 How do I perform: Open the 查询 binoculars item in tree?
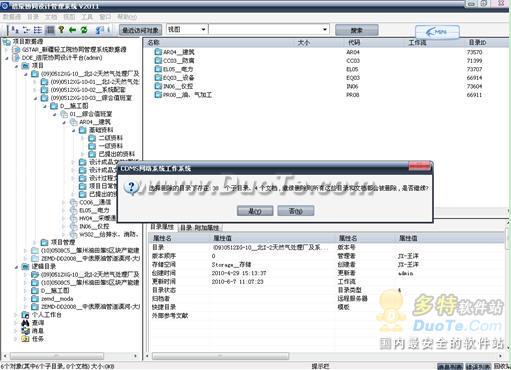click(25, 323)
